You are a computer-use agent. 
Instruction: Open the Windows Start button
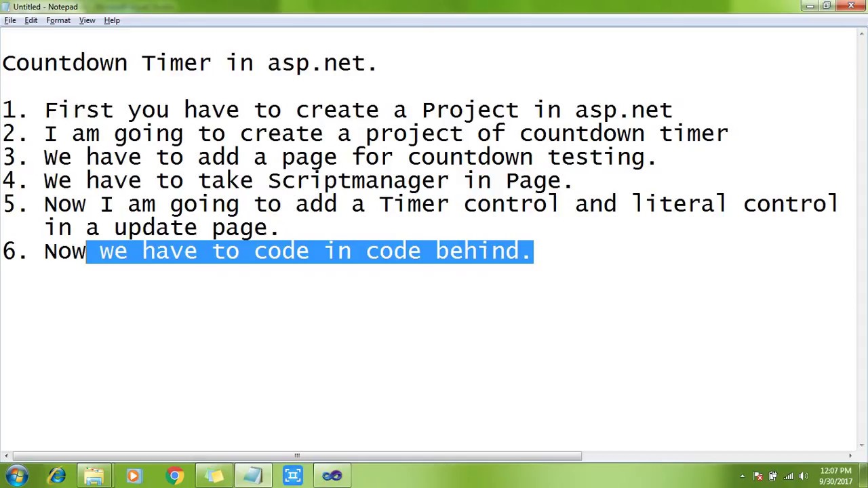click(17, 476)
